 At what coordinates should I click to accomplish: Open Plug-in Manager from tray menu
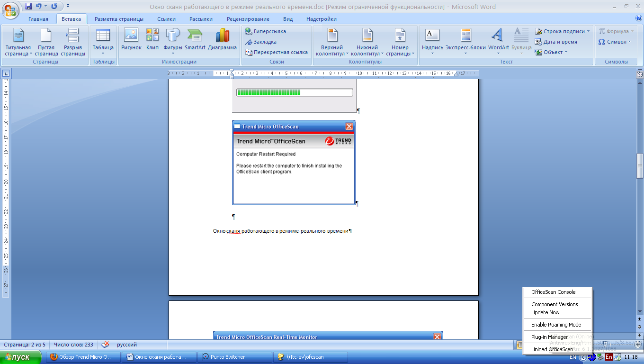pos(557,337)
